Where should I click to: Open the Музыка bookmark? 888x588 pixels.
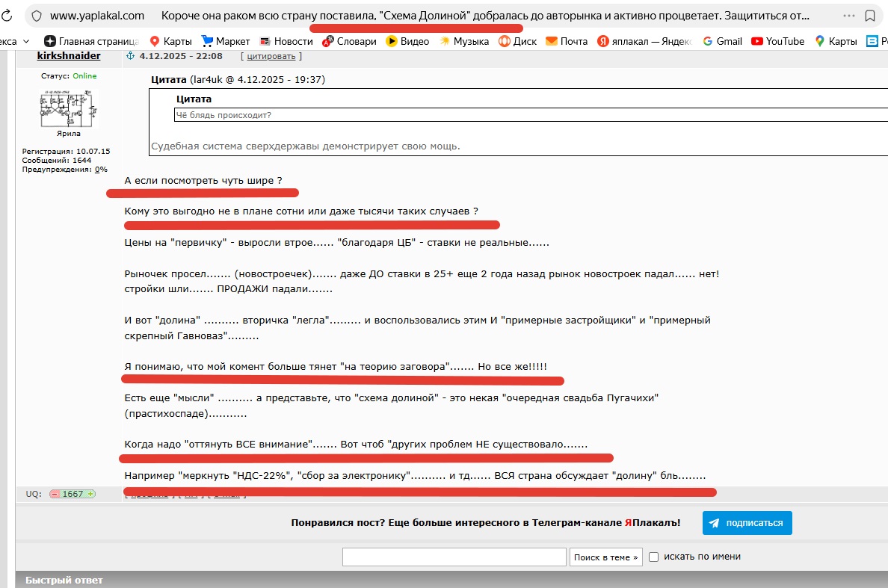[464, 41]
